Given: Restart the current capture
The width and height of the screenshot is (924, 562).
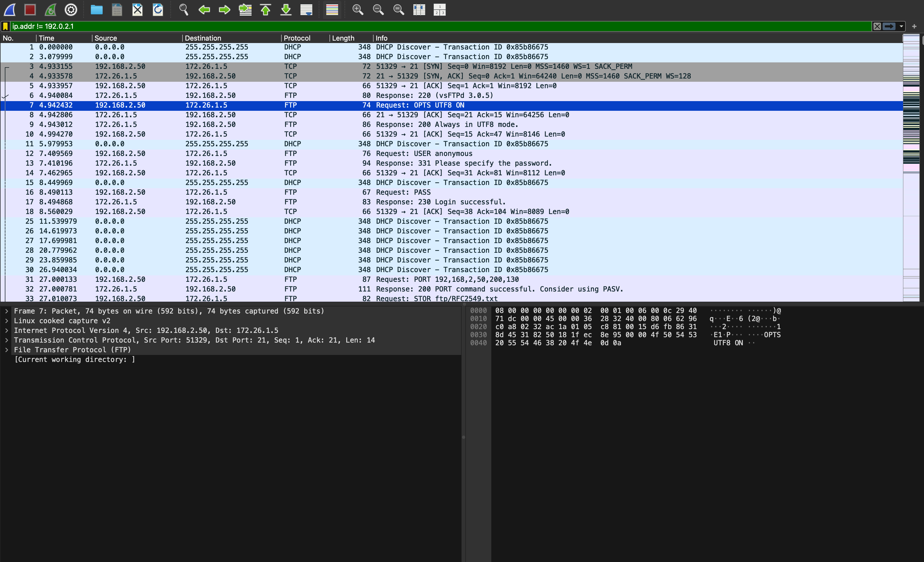Looking at the screenshot, I should (x=51, y=10).
